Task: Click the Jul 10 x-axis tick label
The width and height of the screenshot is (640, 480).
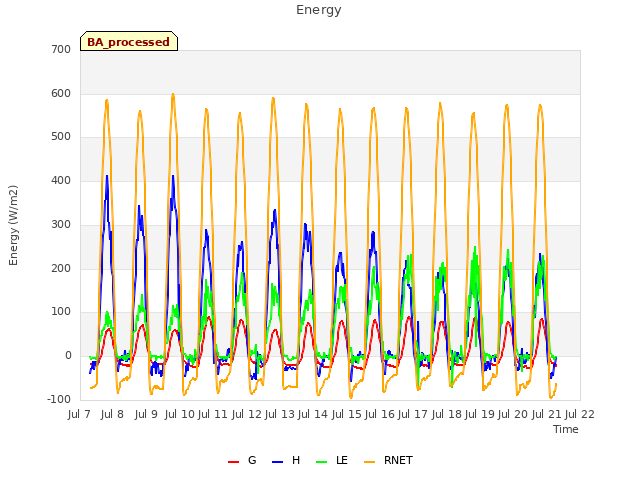Action: (180, 415)
